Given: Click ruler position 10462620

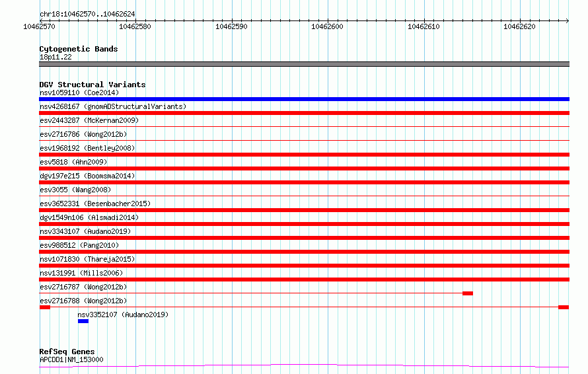Looking at the screenshot, I should point(520,26).
